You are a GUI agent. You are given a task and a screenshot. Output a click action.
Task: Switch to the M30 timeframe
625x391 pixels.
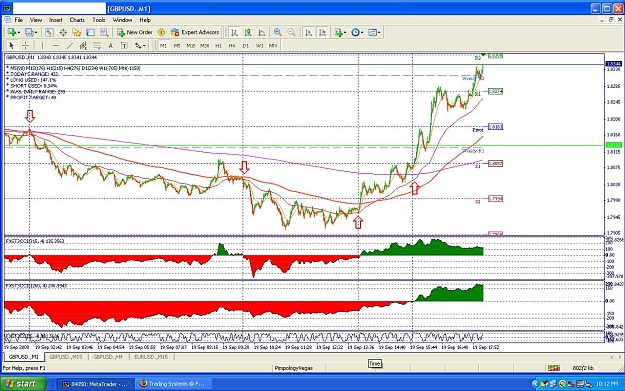pos(204,46)
